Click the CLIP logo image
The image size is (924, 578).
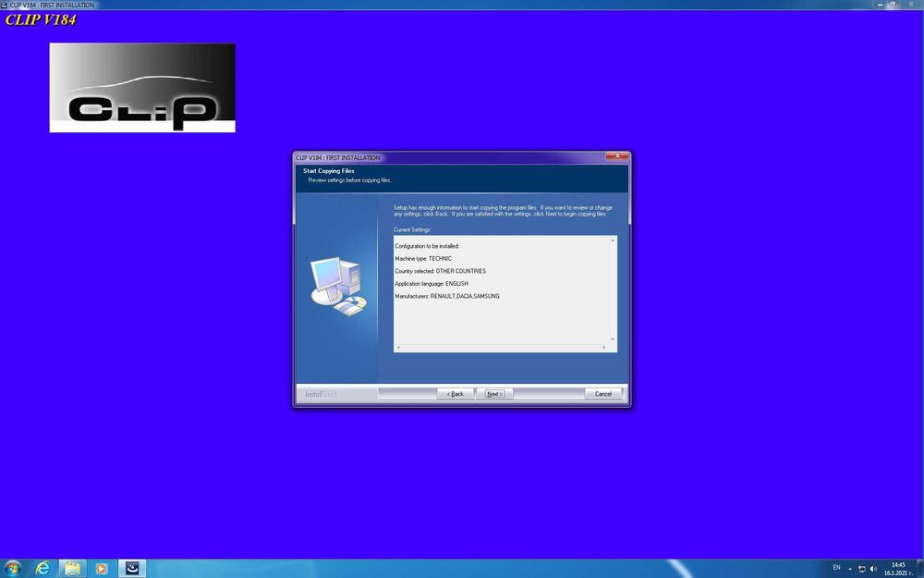tap(142, 88)
